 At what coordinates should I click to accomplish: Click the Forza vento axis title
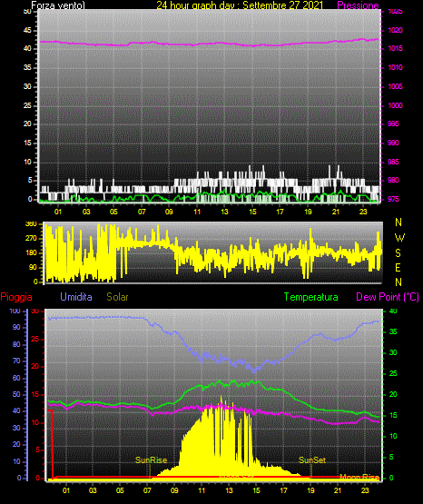pos(58,5)
